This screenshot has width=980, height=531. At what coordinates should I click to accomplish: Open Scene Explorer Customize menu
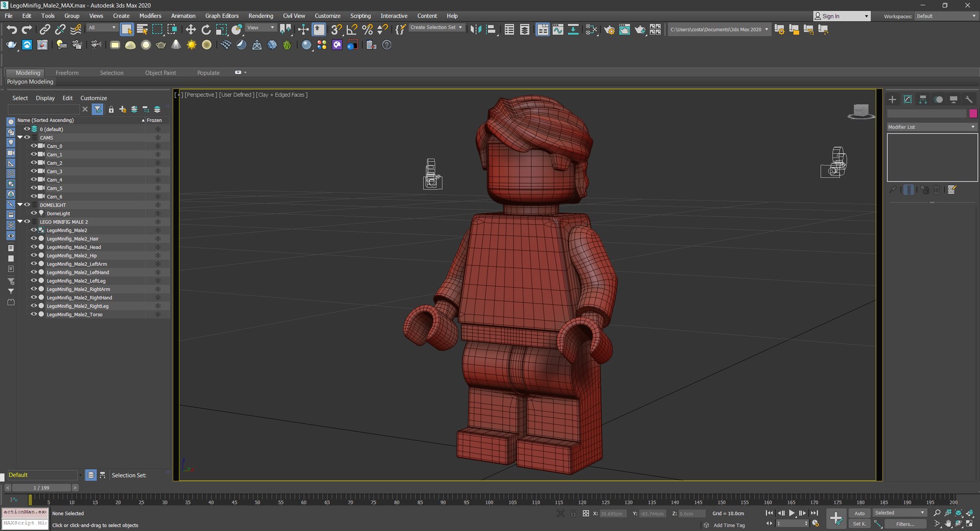93,98
